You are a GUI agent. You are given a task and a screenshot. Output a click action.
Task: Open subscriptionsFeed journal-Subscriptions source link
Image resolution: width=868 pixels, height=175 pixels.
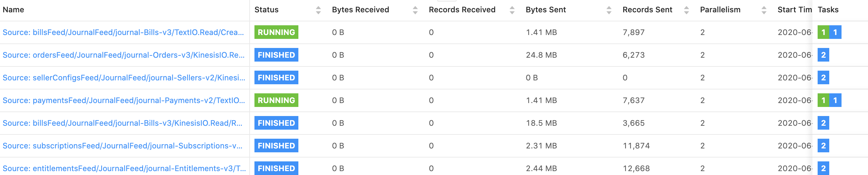coord(122,146)
